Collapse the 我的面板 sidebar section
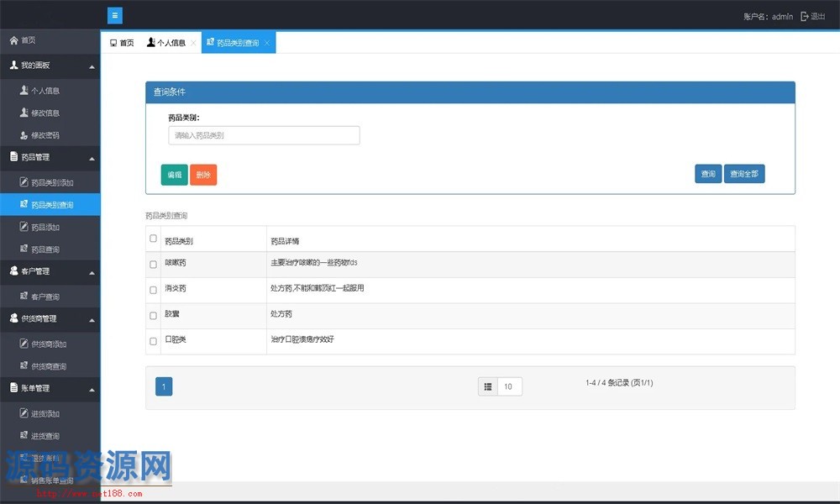 92,66
